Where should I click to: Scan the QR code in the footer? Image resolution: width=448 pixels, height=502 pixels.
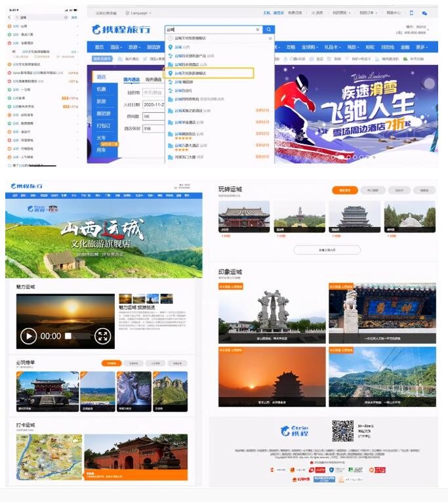click(x=342, y=430)
